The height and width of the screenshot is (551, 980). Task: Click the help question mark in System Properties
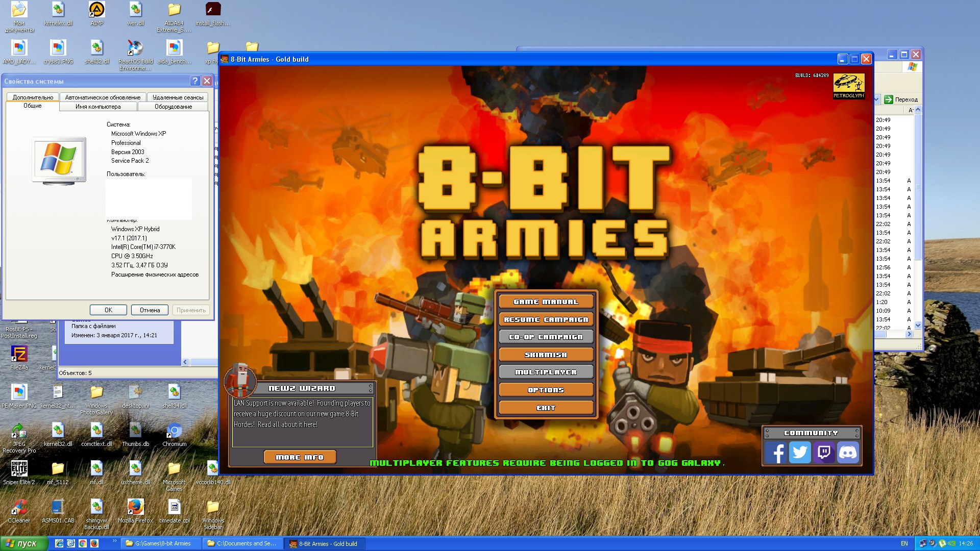195,81
